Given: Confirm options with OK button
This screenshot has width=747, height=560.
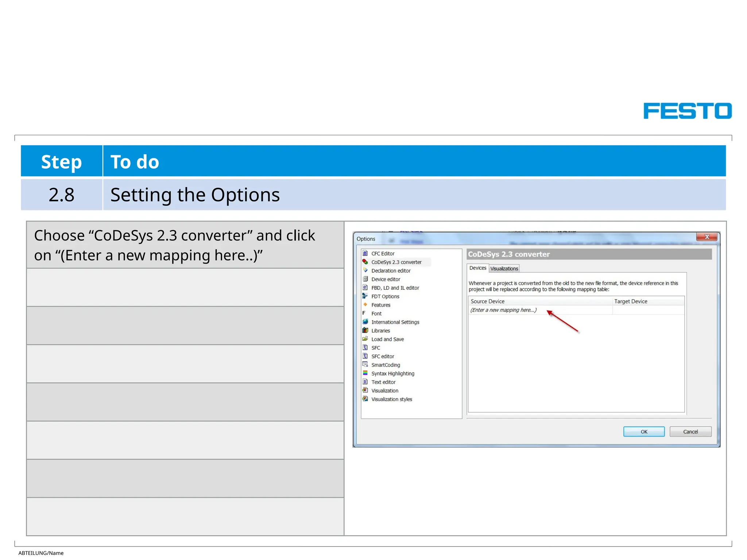Looking at the screenshot, I should tap(644, 432).
